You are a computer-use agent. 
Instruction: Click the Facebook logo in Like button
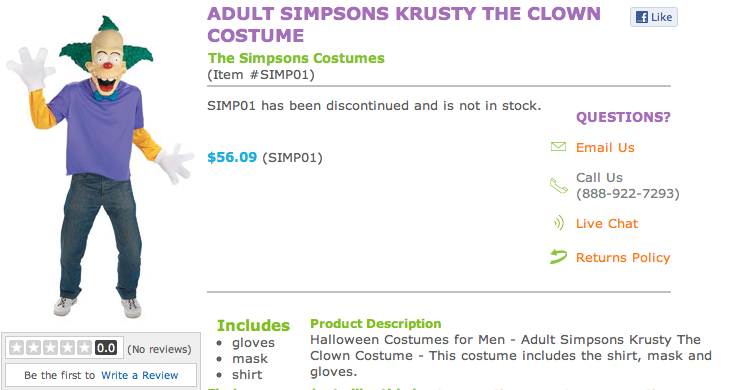[x=642, y=17]
